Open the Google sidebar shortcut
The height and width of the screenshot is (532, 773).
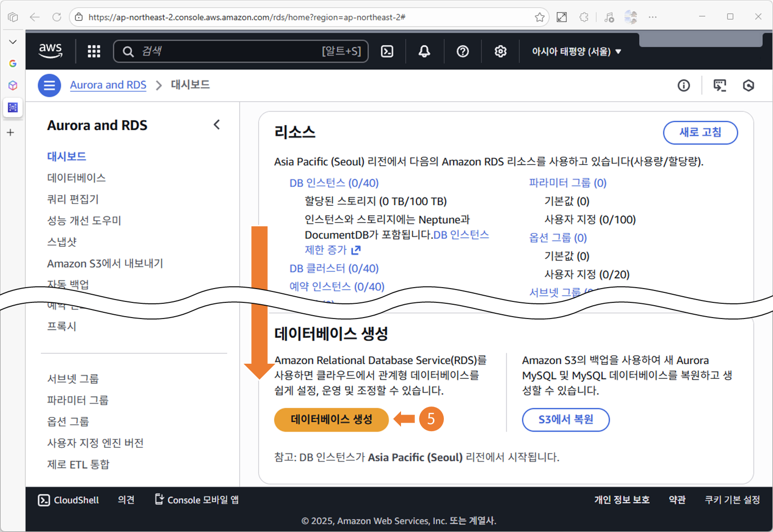point(13,63)
